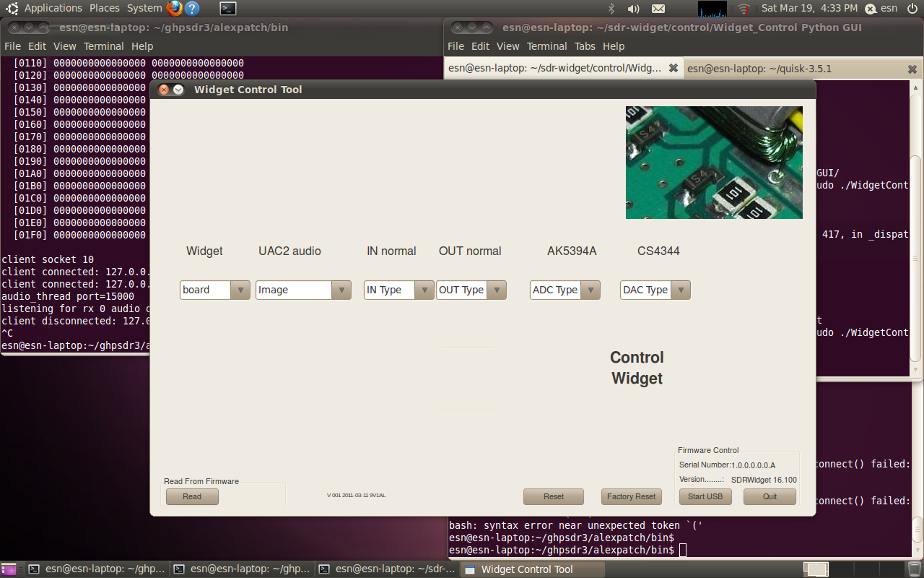This screenshot has height=578, width=924.
Task: Open the OUT Type dropdown
Action: pyautogui.click(x=471, y=290)
